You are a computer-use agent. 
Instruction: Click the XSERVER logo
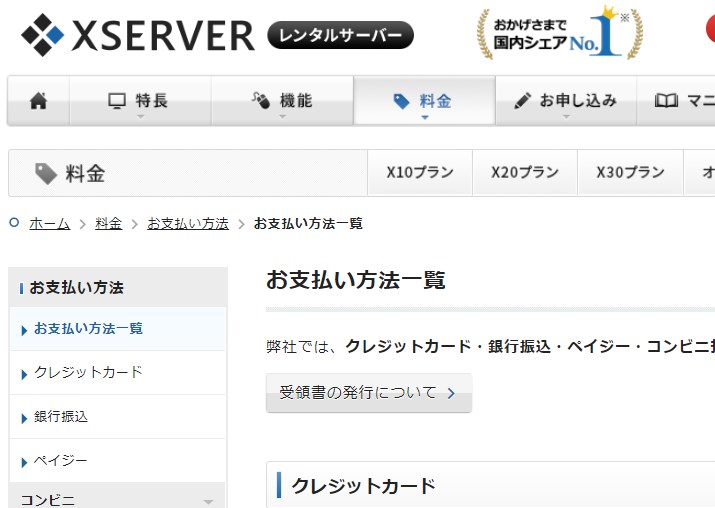pyautogui.click(x=138, y=35)
